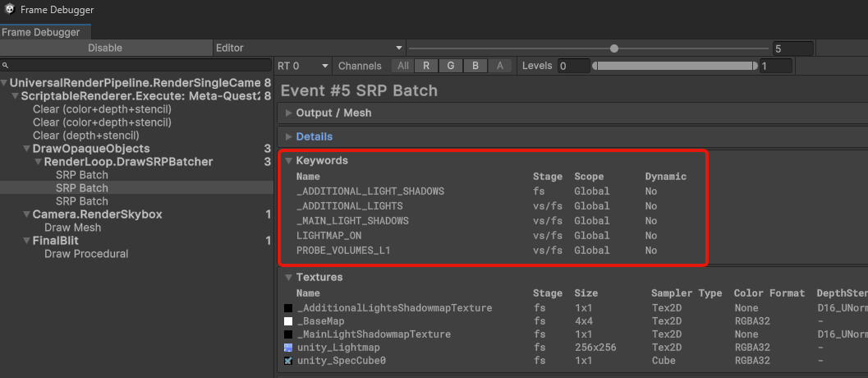
Task: Click the search magnifier icon in event list
Action: tap(7, 66)
